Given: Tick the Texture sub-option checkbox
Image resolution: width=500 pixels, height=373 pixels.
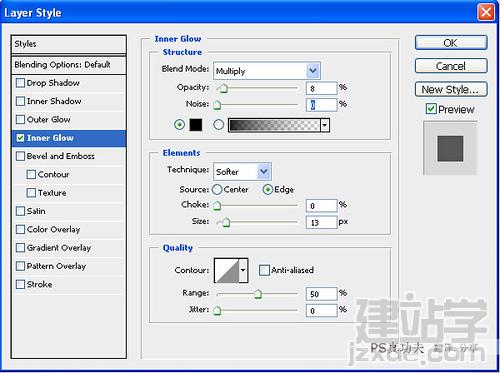Looking at the screenshot, I should coord(31,193).
